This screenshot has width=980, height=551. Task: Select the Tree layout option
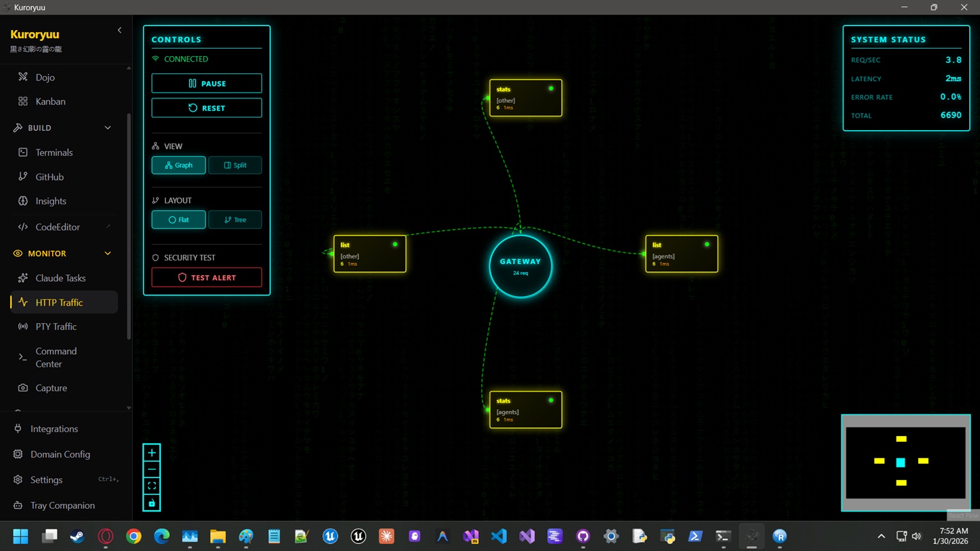point(235,220)
